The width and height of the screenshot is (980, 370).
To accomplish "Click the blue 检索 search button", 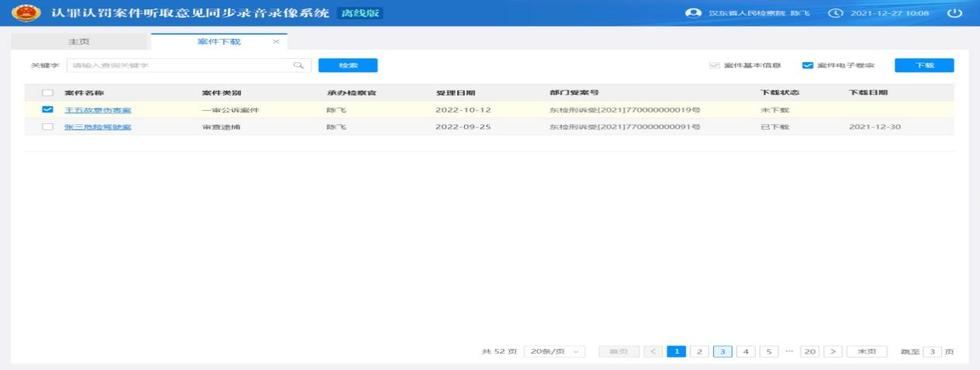I will pos(348,65).
